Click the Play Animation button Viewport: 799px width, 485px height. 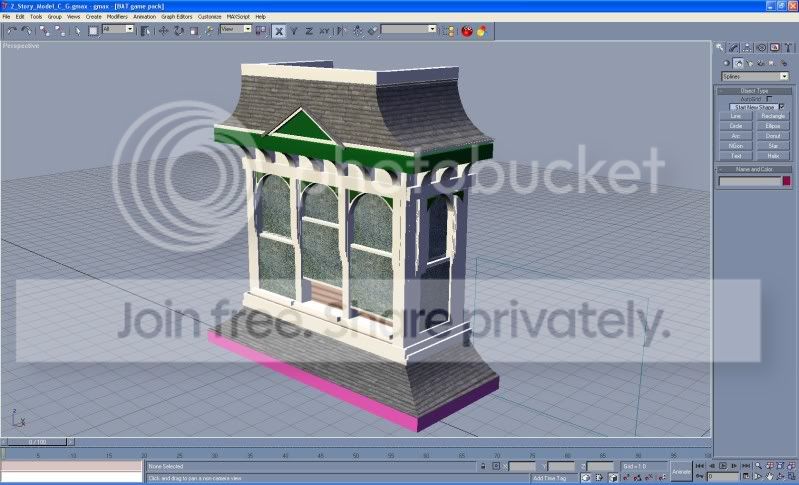[x=723, y=466]
